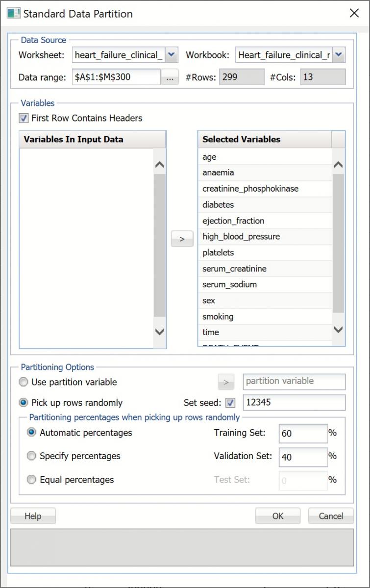Open the Help dialog
This screenshot has height=588, width=370.
33,515
